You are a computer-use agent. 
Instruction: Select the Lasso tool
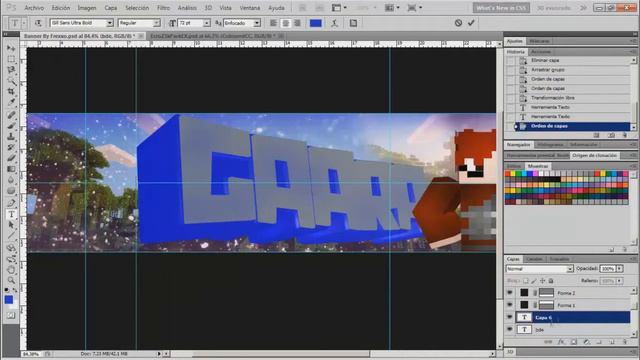coord(11,70)
